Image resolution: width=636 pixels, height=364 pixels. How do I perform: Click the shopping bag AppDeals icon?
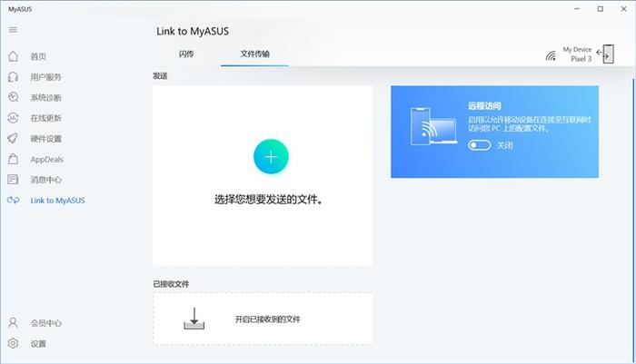13,159
